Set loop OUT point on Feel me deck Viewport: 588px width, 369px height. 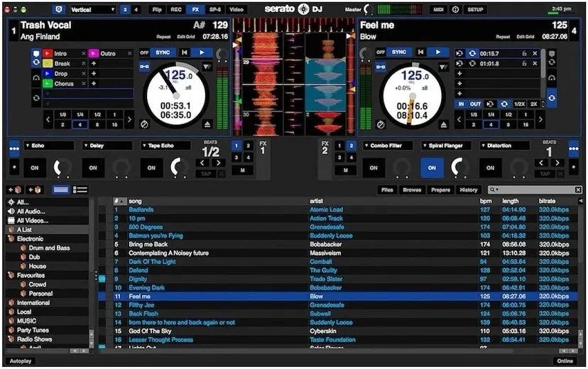[x=476, y=104]
